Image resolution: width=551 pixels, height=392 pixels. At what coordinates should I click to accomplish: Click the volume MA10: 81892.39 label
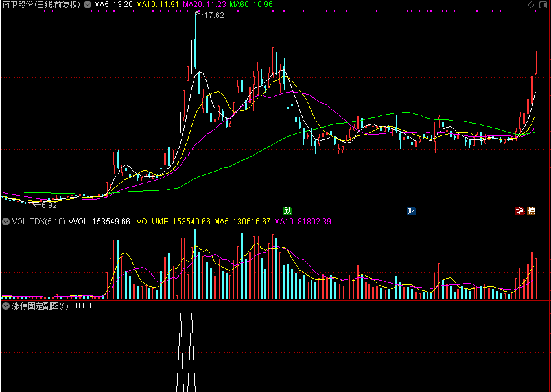click(x=303, y=222)
